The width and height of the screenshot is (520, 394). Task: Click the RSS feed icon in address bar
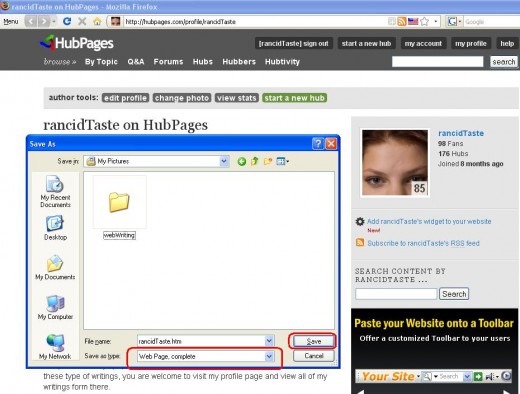(402, 22)
